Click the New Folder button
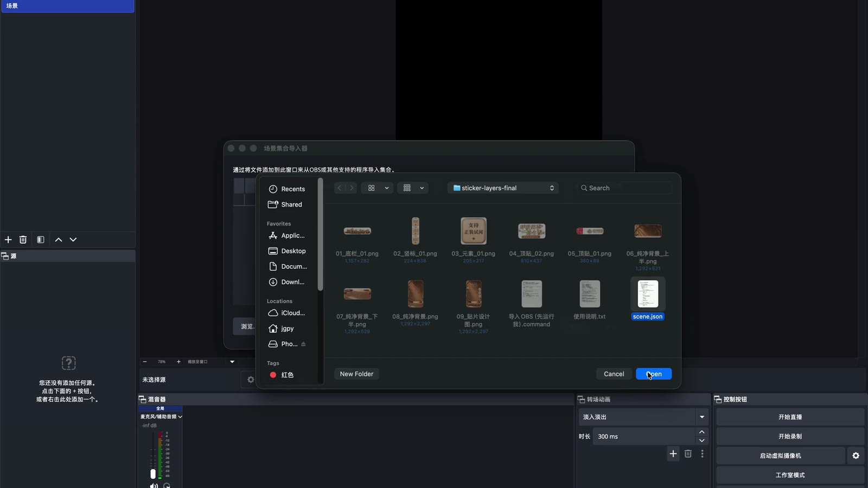Screen dimensions: 868x488 (x=356, y=374)
